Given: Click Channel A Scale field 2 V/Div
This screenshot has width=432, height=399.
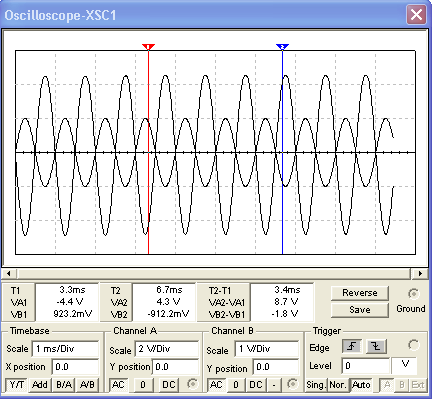Looking at the screenshot, I should 167,349.
